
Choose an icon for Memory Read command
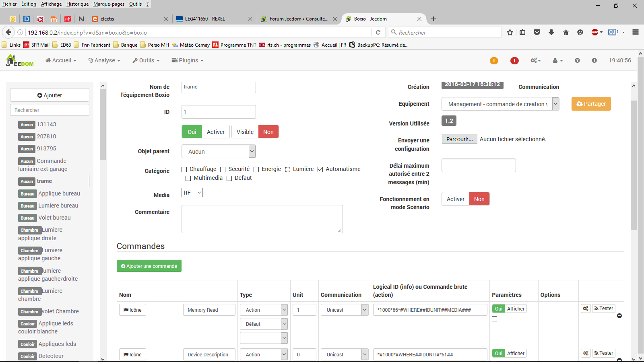click(x=132, y=310)
